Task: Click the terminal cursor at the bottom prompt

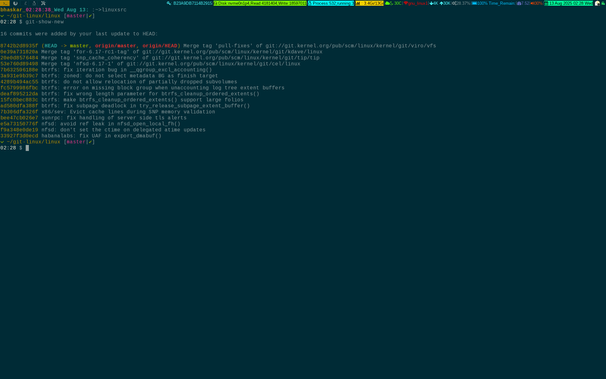Action: (27, 148)
